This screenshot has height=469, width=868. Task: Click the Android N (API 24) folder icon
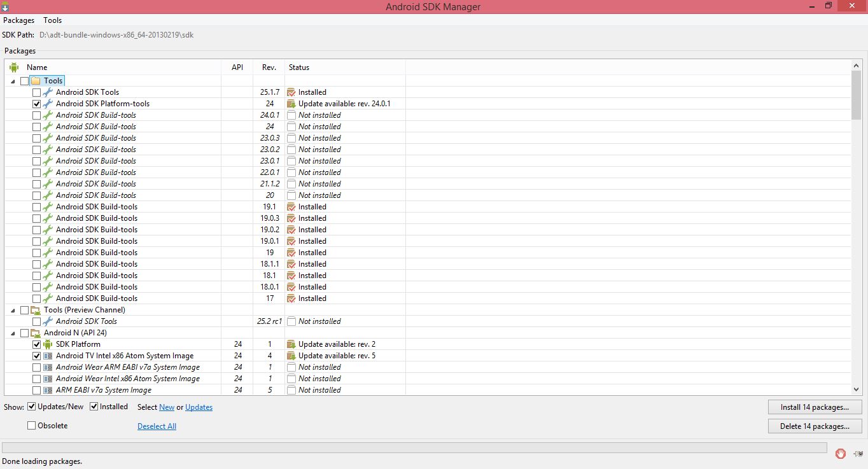tap(36, 333)
